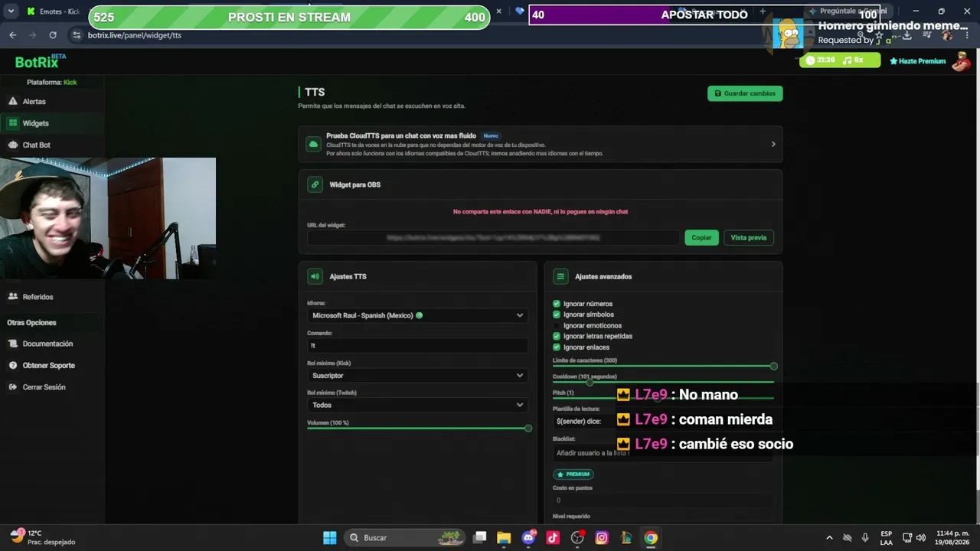Click the Costo en puntos field
This screenshot has width=980, height=551.
tap(663, 500)
